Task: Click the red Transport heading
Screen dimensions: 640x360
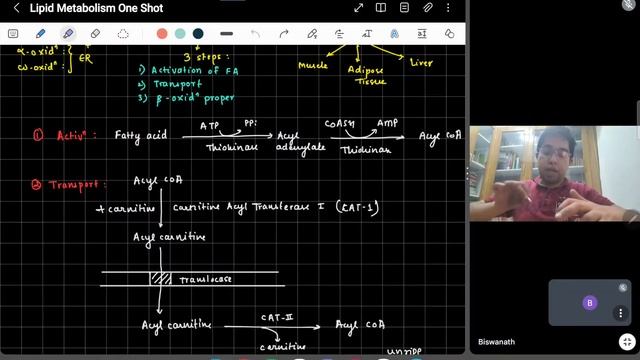Action: click(x=73, y=185)
